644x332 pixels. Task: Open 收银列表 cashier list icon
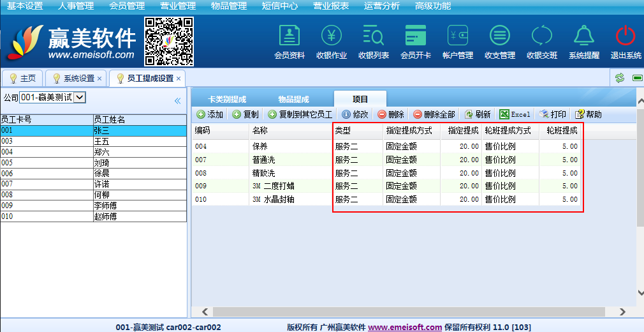[x=374, y=36]
